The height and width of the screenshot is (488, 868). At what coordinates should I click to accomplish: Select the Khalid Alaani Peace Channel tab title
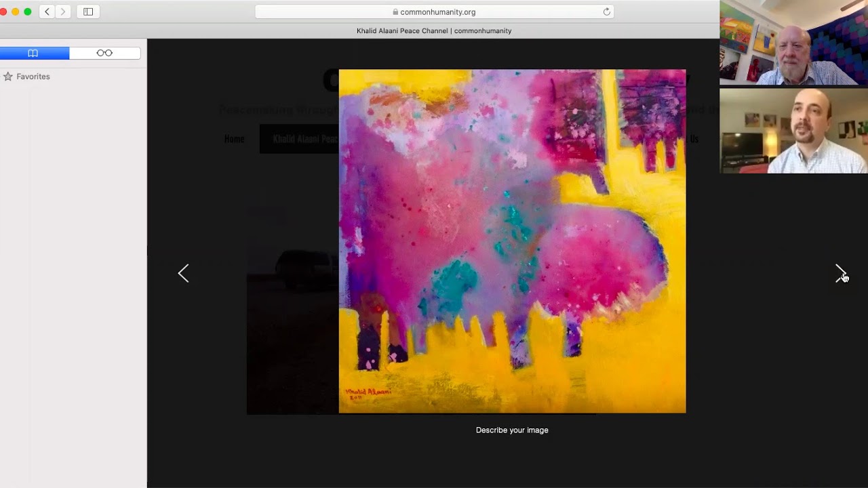(x=434, y=30)
